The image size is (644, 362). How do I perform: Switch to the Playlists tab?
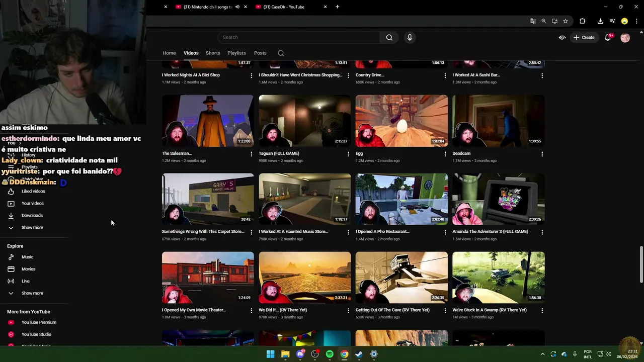[x=236, y=53]
